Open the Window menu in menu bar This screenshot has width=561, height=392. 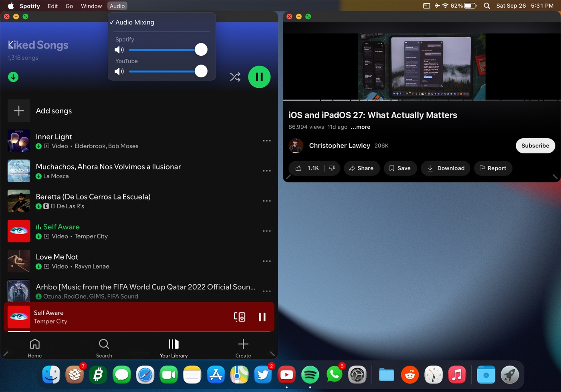point(91,6)
